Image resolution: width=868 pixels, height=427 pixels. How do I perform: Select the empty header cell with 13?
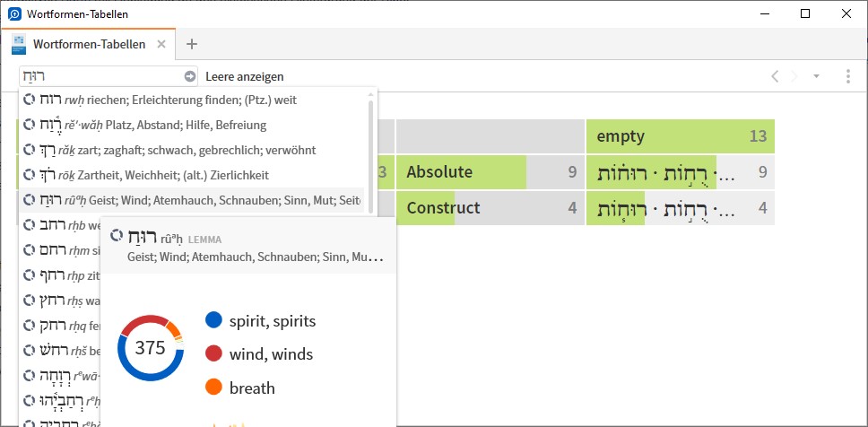(681, 136)
